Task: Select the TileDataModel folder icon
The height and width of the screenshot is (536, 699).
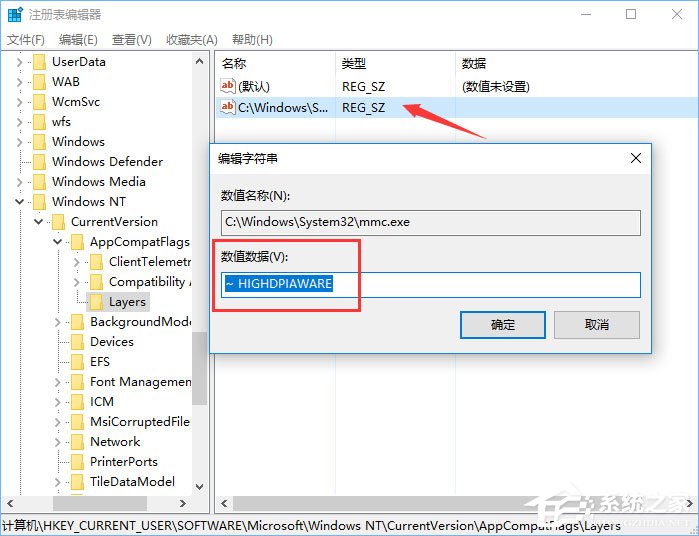Action: click(78, 482)
